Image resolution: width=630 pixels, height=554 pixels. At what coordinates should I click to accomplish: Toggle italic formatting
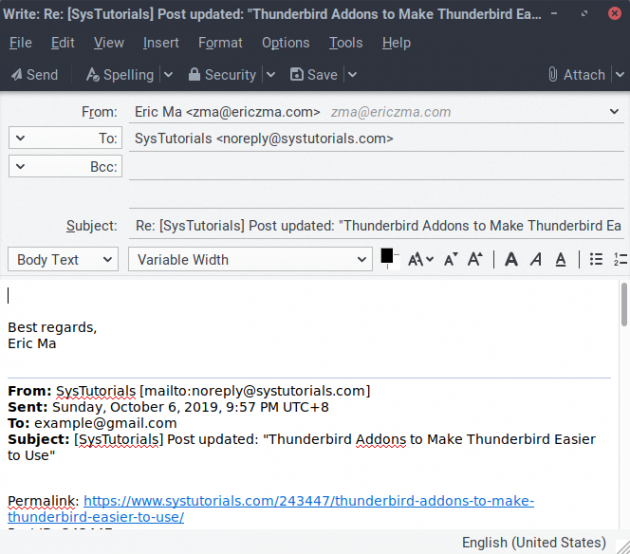[536, 260]
